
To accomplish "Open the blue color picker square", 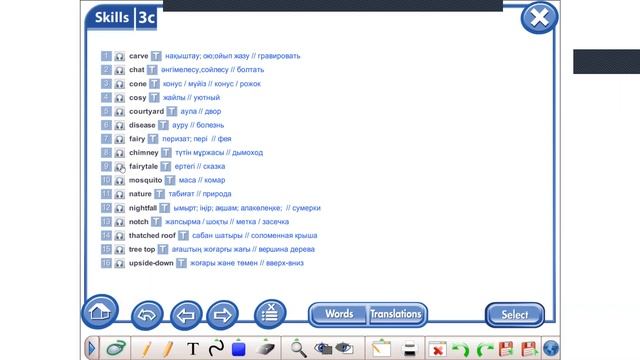I will [238, 349].
